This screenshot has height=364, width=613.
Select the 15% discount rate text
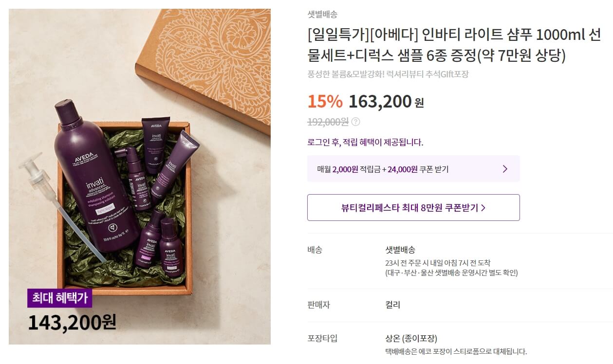coord(325,101)
